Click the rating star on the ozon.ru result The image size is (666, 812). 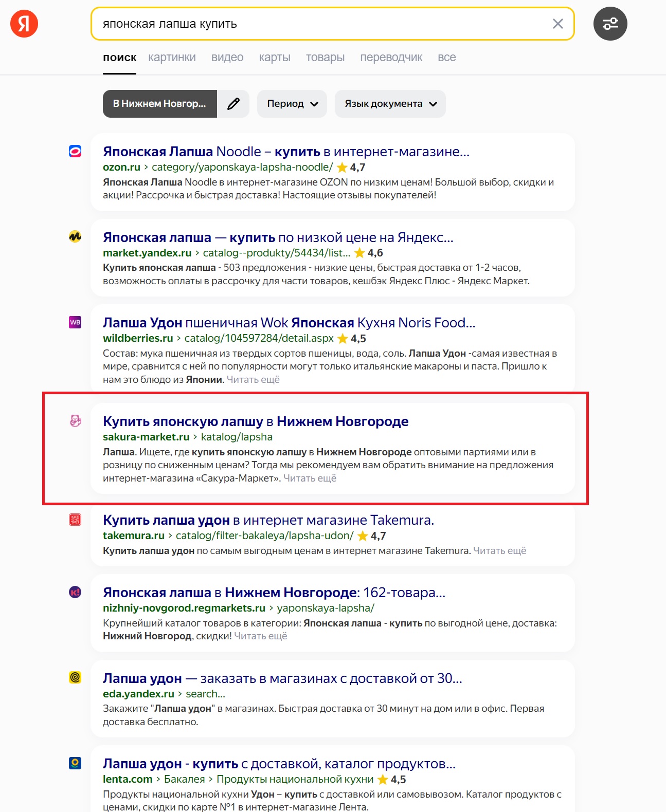tap(342, 168)
